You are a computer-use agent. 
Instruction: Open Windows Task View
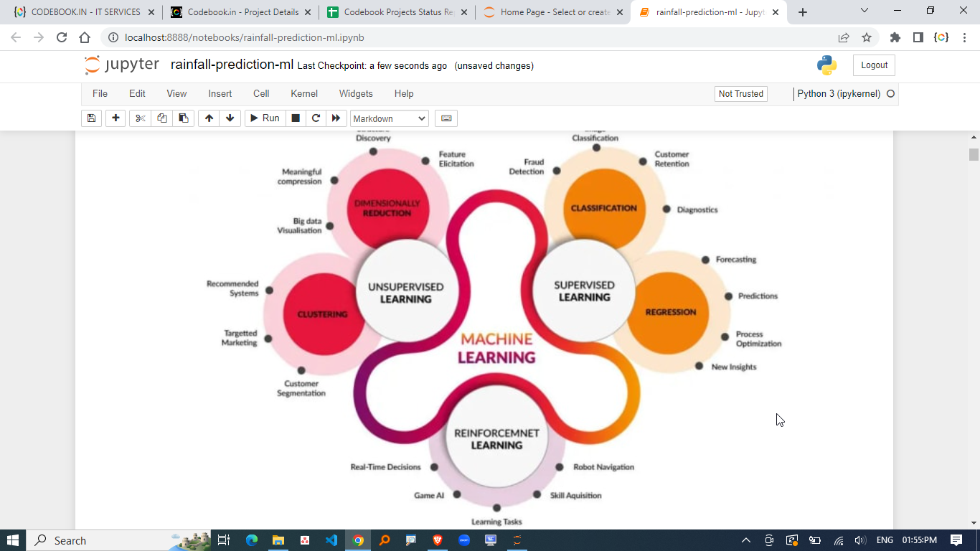[224, 540]
